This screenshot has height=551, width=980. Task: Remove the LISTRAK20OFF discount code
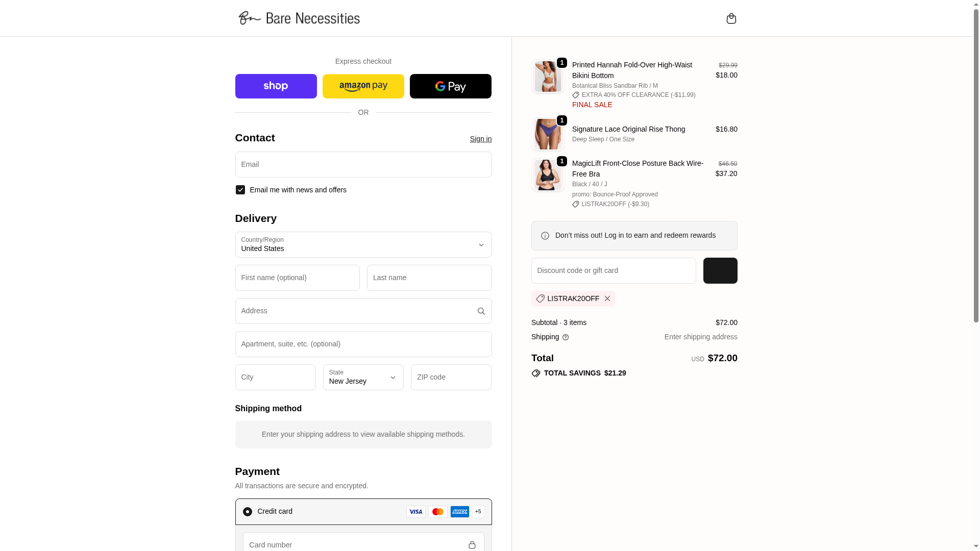[x=607, y=298]
